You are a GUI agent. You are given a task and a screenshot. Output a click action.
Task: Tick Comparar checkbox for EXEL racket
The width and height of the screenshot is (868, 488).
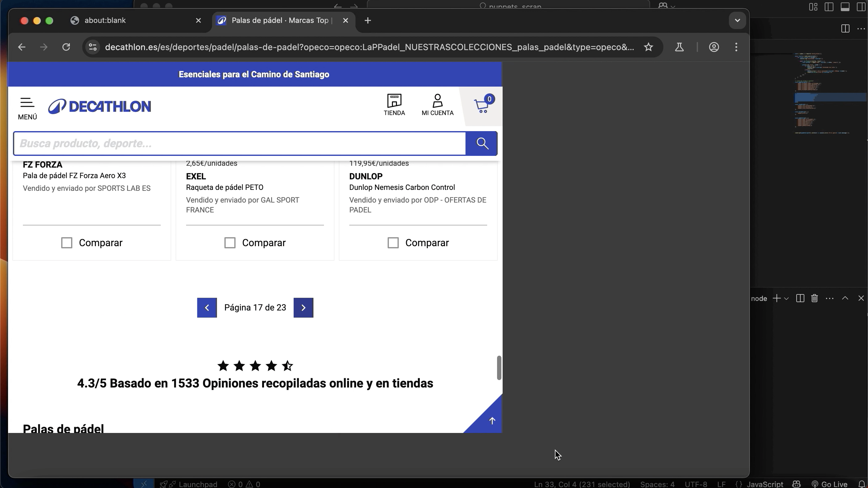(230, 243)
